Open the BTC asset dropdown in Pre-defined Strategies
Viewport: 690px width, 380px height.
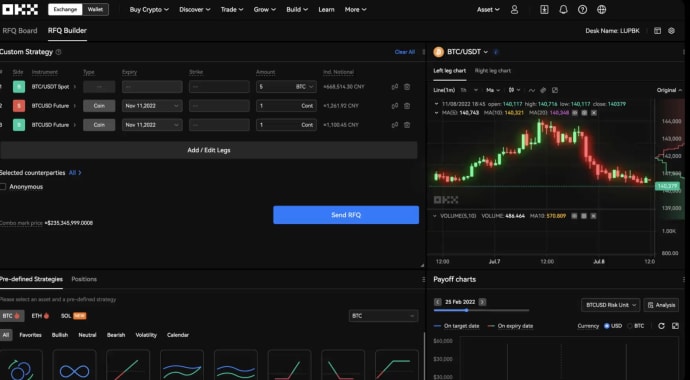(383, 316)
